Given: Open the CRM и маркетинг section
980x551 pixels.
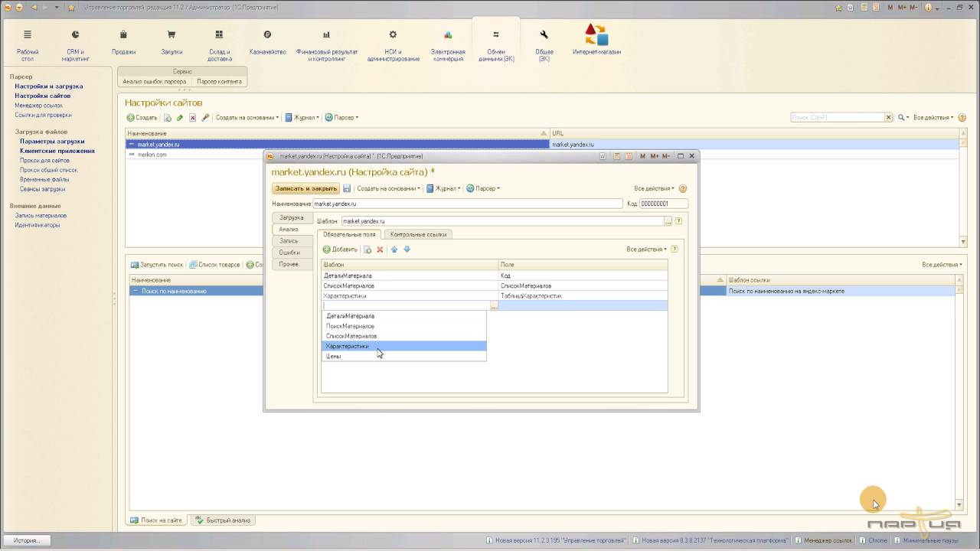Looking at the screenshot, I should [75, 46].
